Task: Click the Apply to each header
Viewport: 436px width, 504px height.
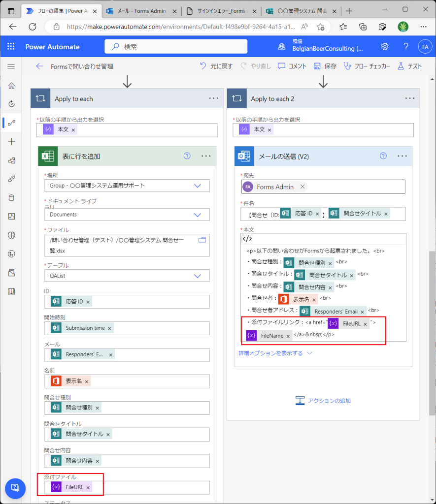Action: tap(127, 98)
